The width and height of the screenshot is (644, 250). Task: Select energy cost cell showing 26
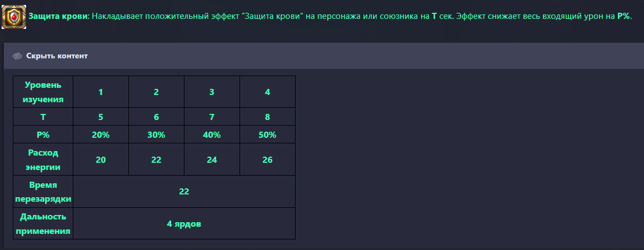pyautogui.click(x=267, y=159)
